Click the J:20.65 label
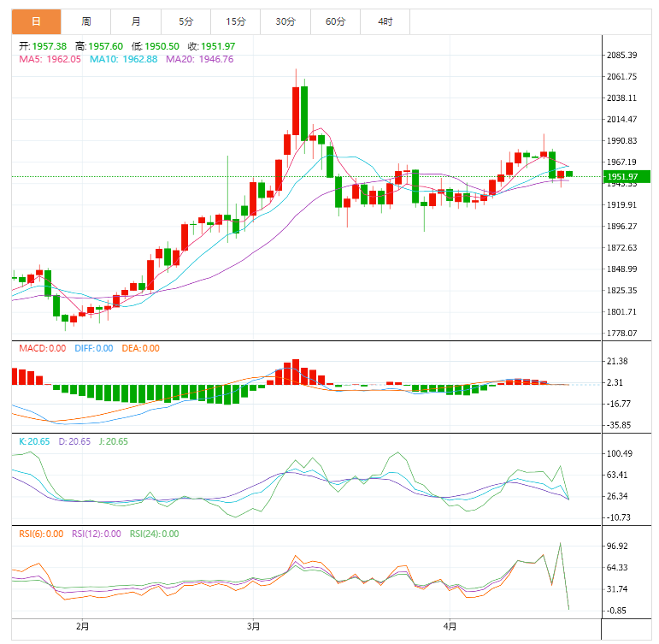The height and width of the screenshot is (644, 659). click(113, 441)
